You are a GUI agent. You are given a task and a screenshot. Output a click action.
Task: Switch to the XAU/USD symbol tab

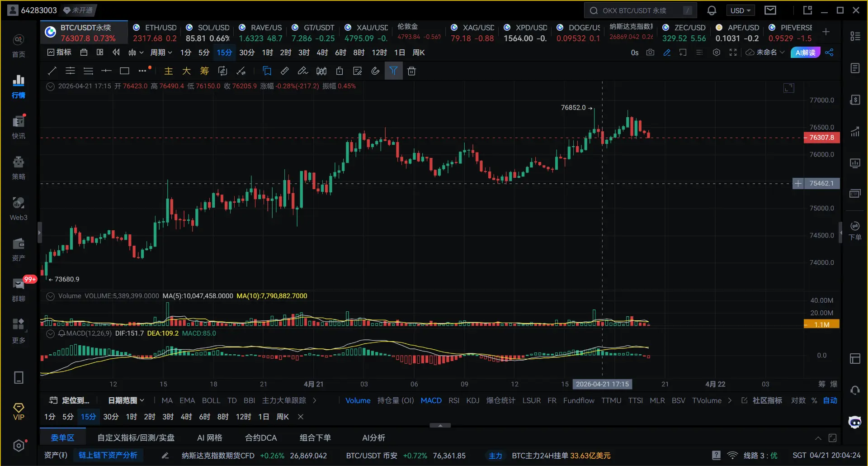point(366,33)
